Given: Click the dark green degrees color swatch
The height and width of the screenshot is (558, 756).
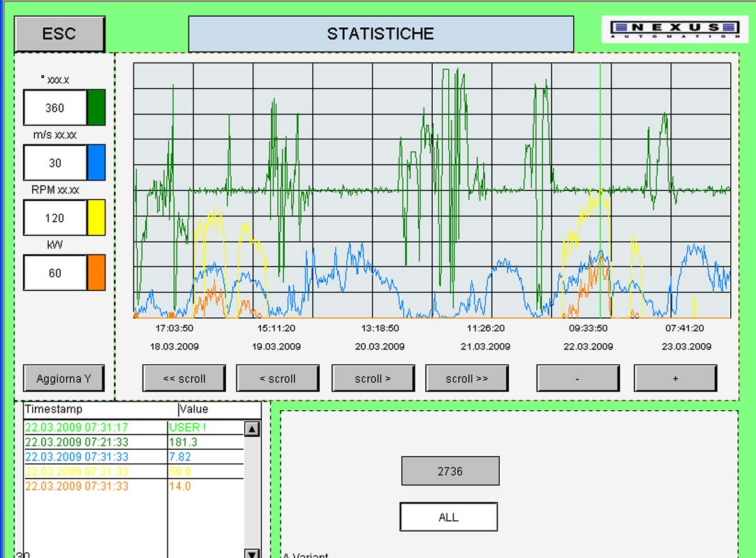Looking at the screenshot, I should pos(96,107).
